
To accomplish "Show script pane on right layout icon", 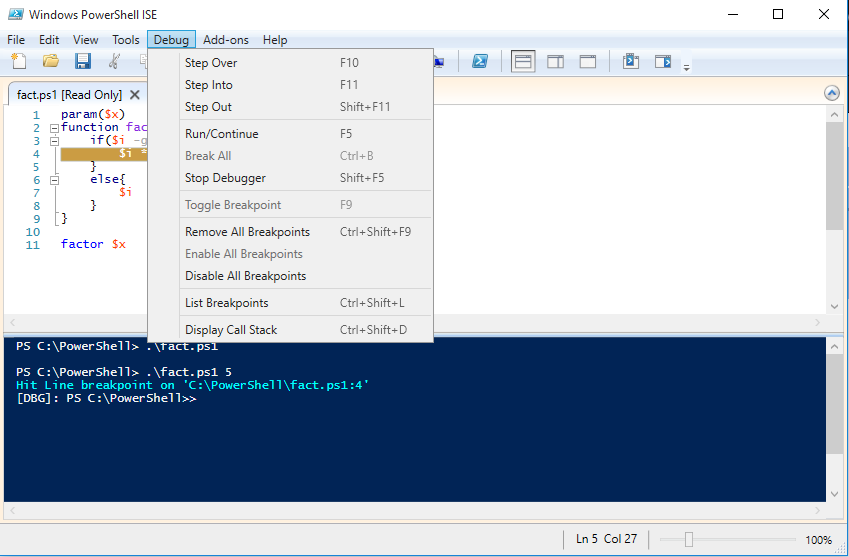I will [555, 62].
